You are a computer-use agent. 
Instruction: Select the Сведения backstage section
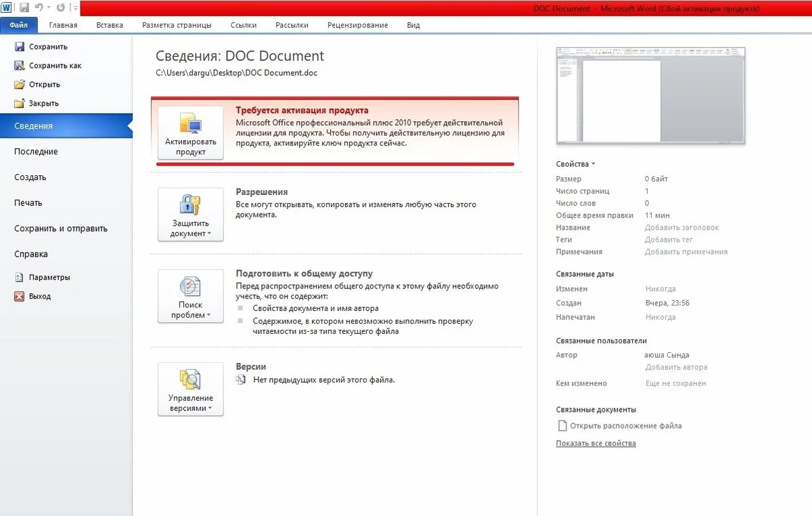pyautogui.click(x=66, y=126)
